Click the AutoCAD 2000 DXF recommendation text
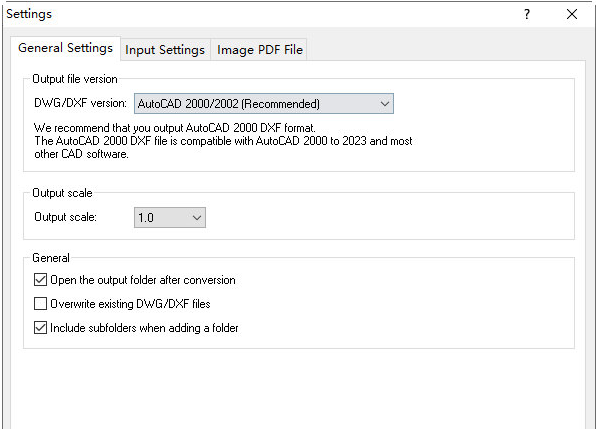 [x=223, y=141]
